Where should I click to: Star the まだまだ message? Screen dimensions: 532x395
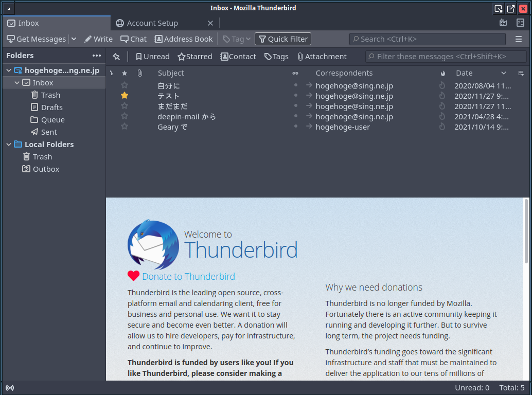click(x=125, y=106)
